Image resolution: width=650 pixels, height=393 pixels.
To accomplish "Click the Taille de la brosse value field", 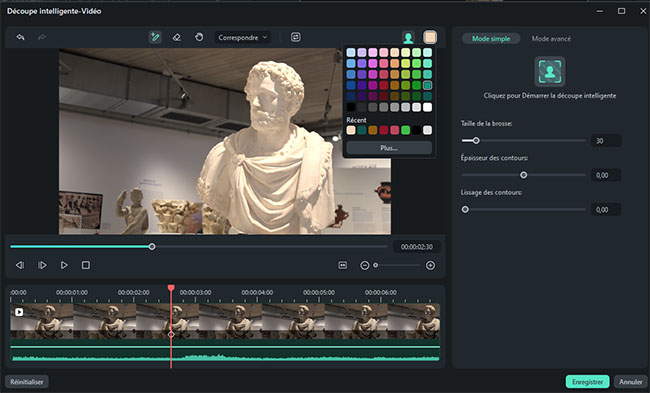I will 606,141.
